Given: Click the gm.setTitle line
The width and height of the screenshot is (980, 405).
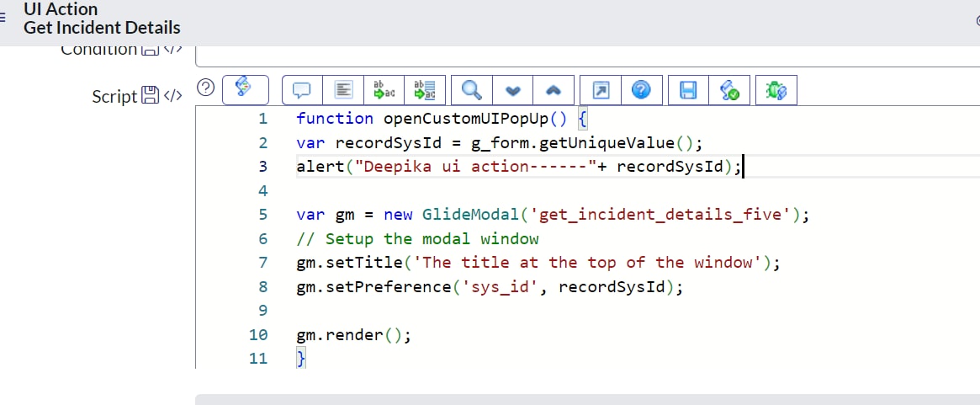Looking at the screenshot, I should [x=538, y=262].
